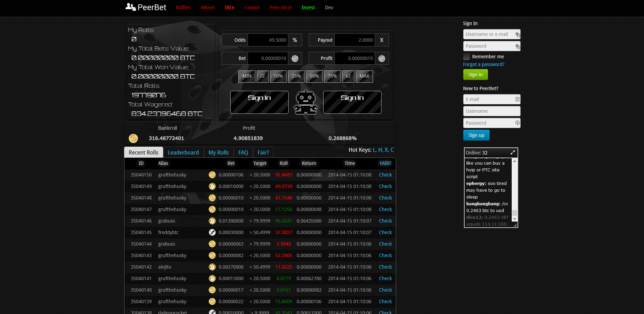Image resolution: width=644 pixels, height=314 pixels.
Task: Click coin icon in roll 35040150 row
Action: [212, 175]
